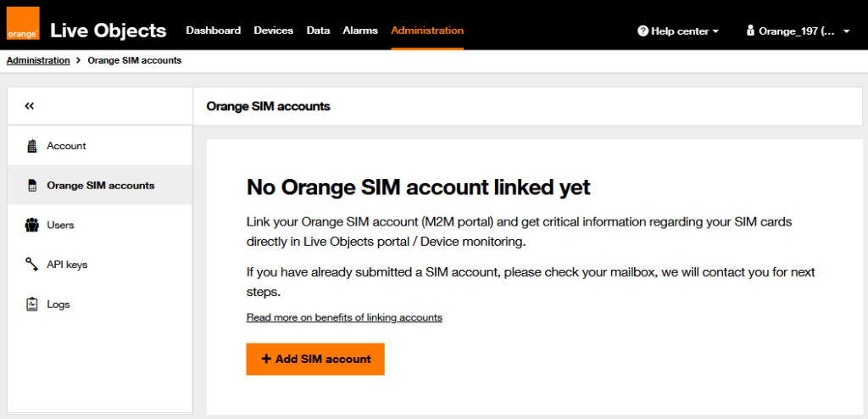Click the Live Objects title
This screenshot has height=419, width=868.
pyautogui.click(x=108, y=31)
